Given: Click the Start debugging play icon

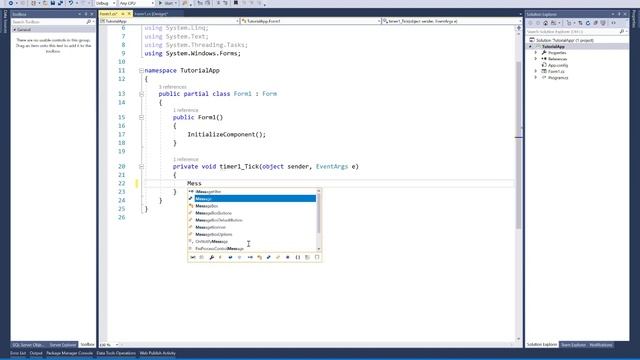Looking at the screenshot, I should 160,3.
